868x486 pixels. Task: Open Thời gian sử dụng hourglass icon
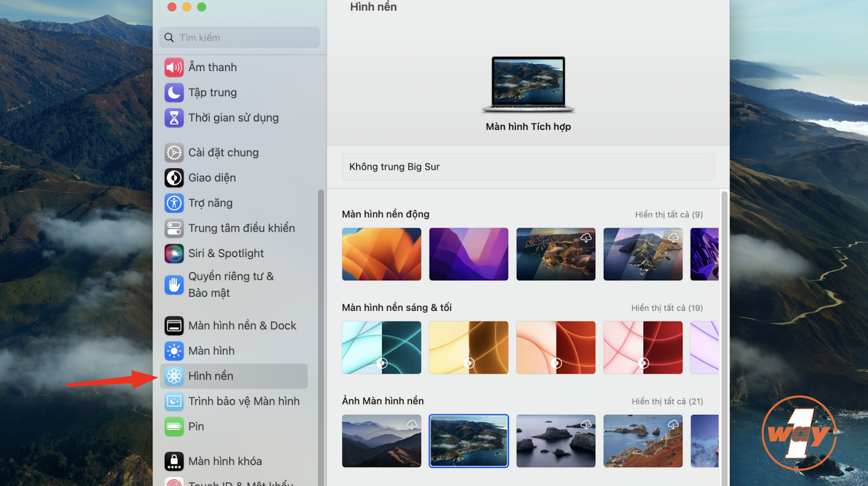coord(174,118)
